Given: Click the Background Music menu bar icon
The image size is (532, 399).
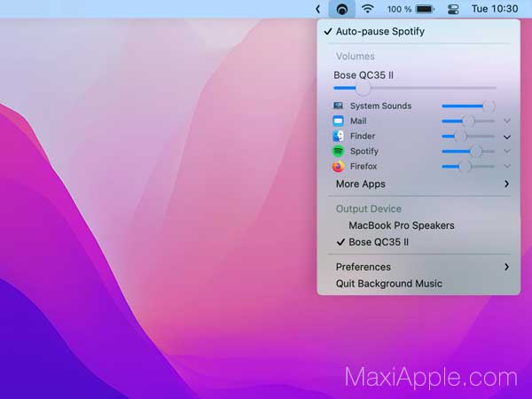Looking at the screenshot, I should click(x=341, y=9).
